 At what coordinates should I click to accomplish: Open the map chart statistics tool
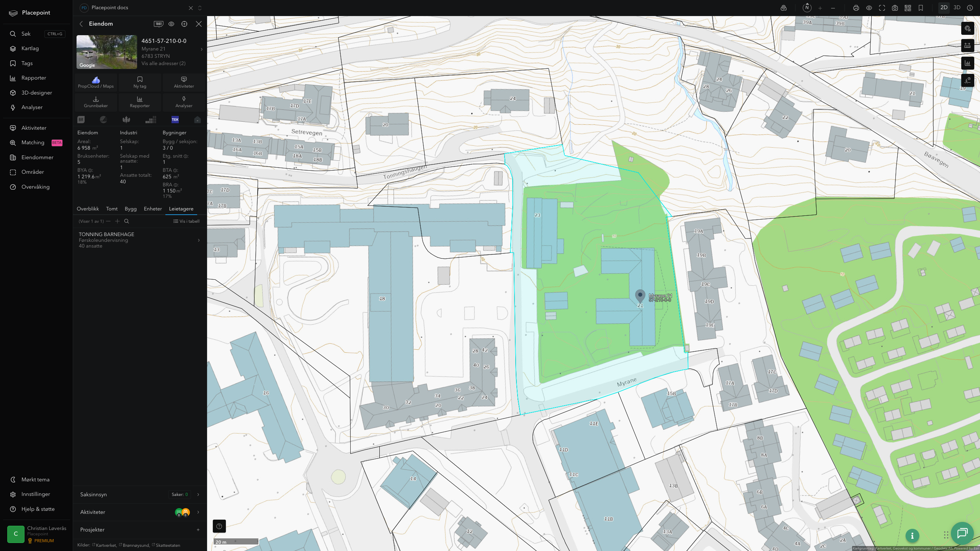click(x=967, y=63)
